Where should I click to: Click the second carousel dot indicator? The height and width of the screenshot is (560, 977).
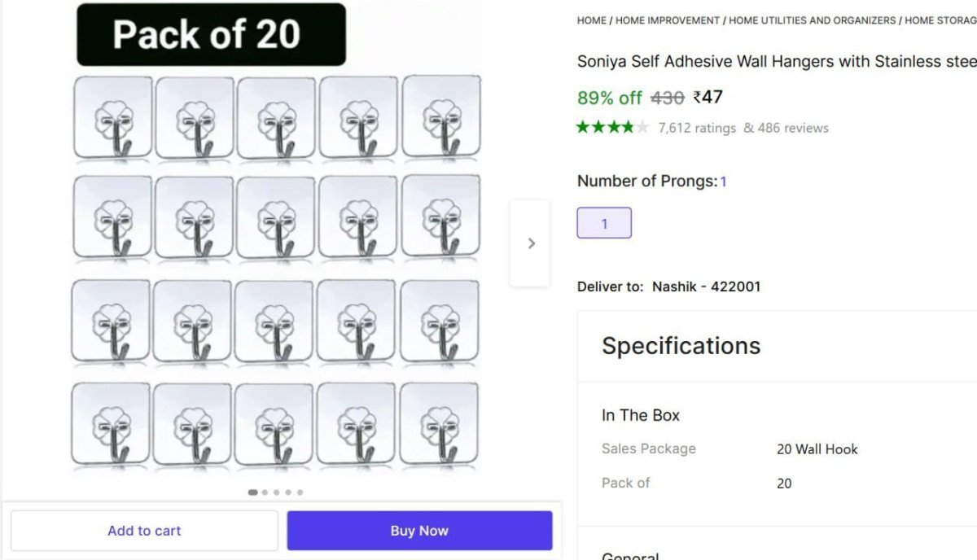265,492
